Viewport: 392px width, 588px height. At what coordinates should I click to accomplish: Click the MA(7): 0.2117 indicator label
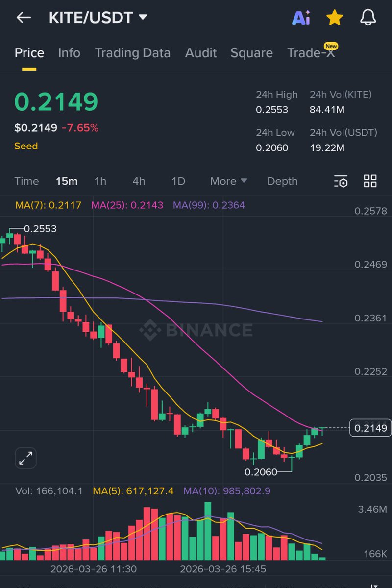(x=48, y=205)
